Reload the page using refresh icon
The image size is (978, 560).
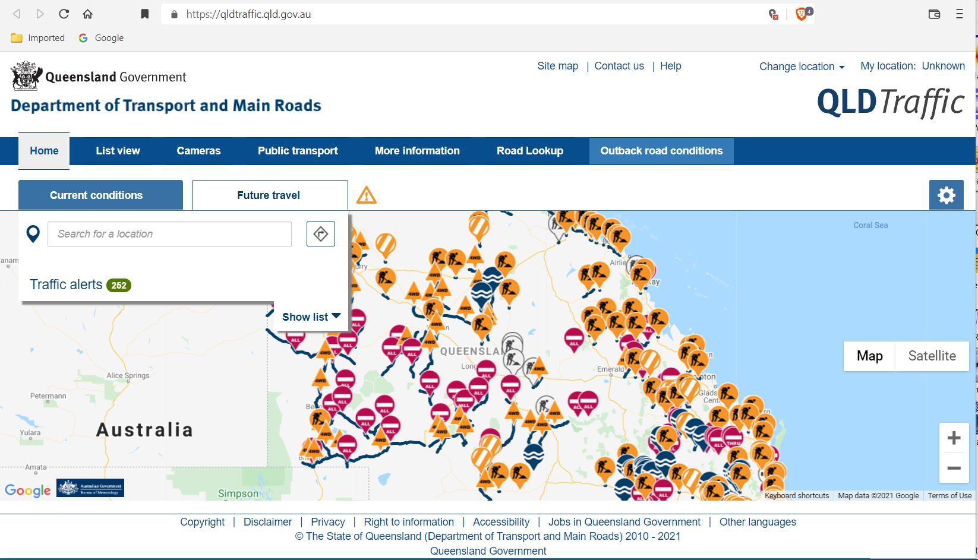point(64,14)
